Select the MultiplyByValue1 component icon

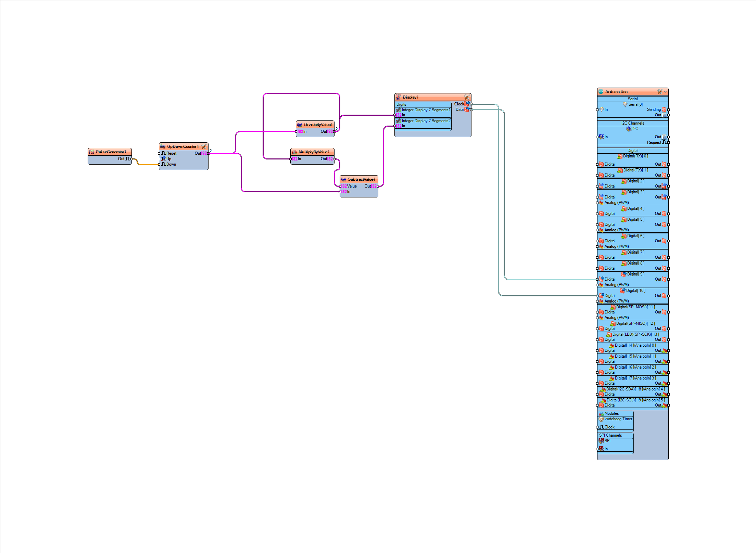(x=294, y=152)
